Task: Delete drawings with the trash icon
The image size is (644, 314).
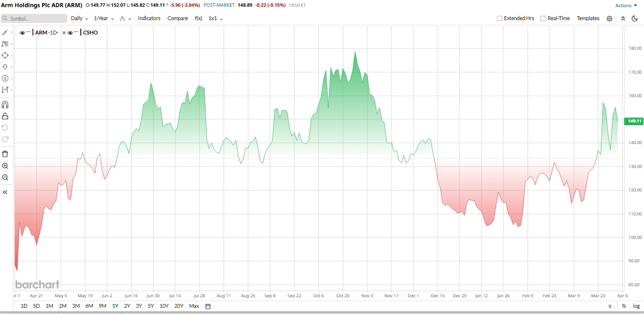Action: 5,154
